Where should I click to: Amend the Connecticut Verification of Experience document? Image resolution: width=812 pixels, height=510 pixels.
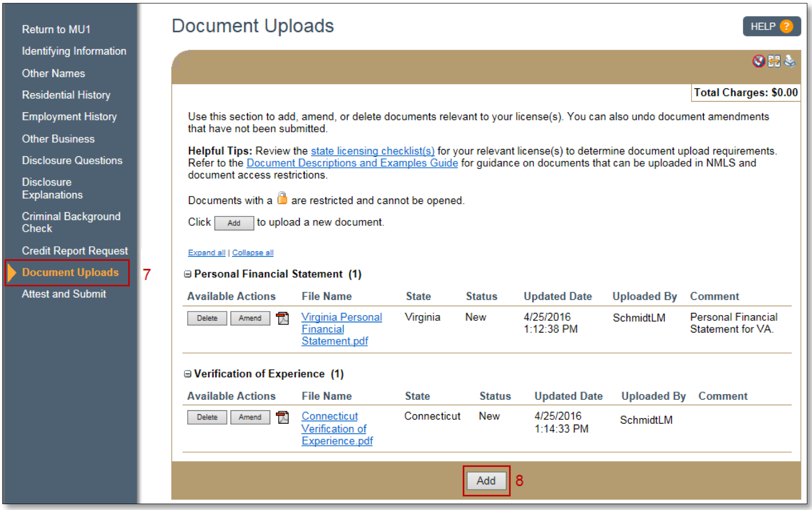(250, 417)
